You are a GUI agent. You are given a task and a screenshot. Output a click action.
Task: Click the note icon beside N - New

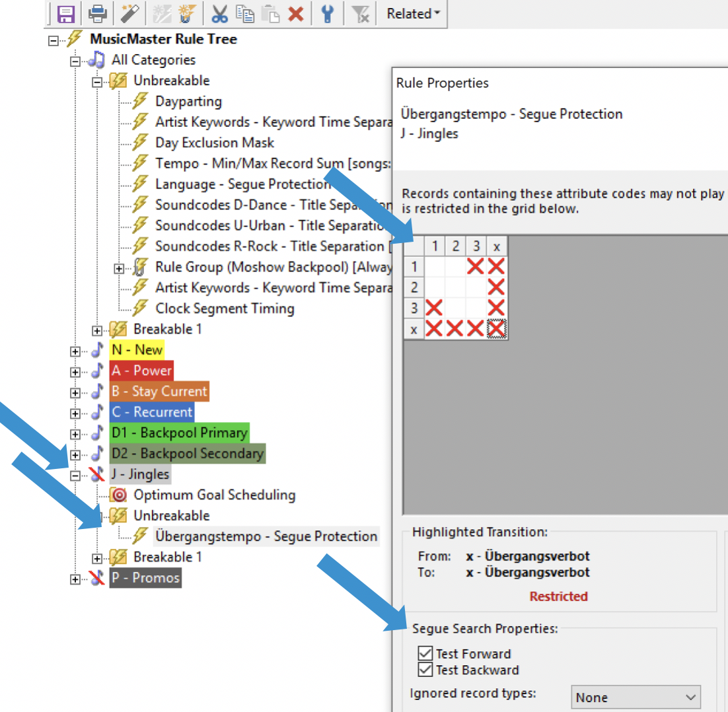pyautogui.click(x=97, y=350)
